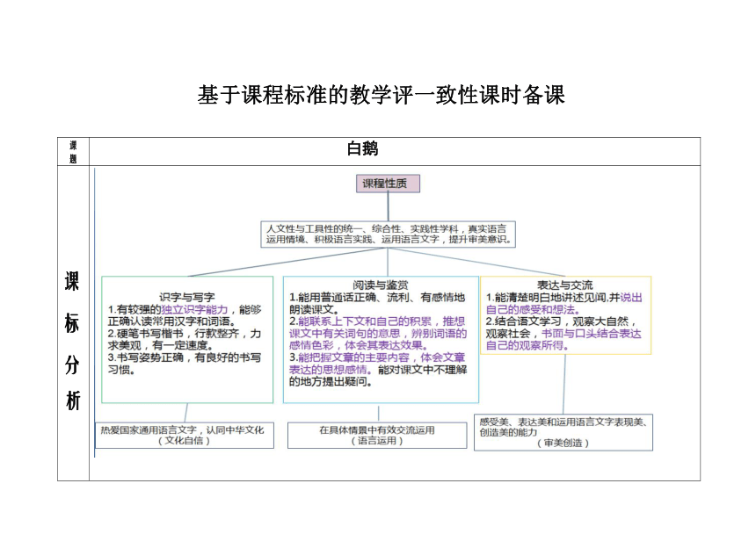756x534 pixels.
Task: Select the line 能清楚明白地讲述见闻
Action: click(550, 298)
